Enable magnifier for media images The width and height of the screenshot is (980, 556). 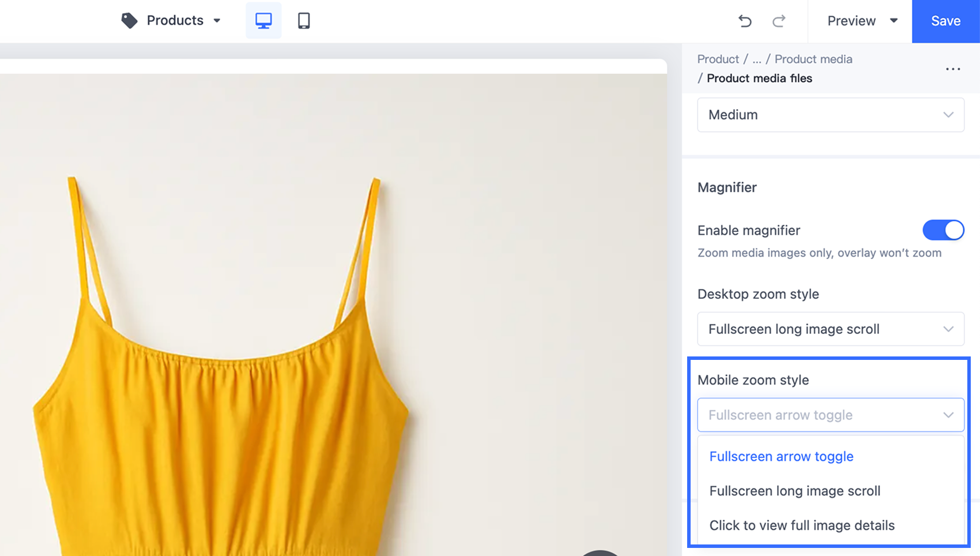tap(943, 230)
